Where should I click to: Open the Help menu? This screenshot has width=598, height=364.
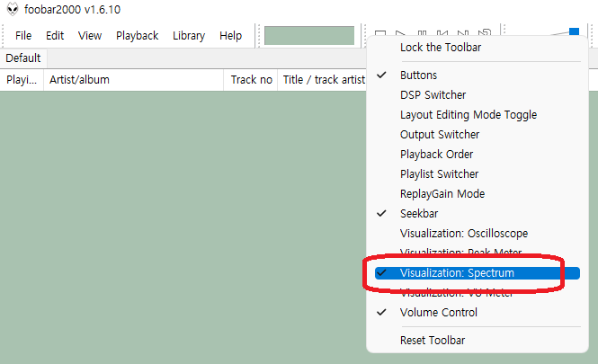(x=231, y=35)
